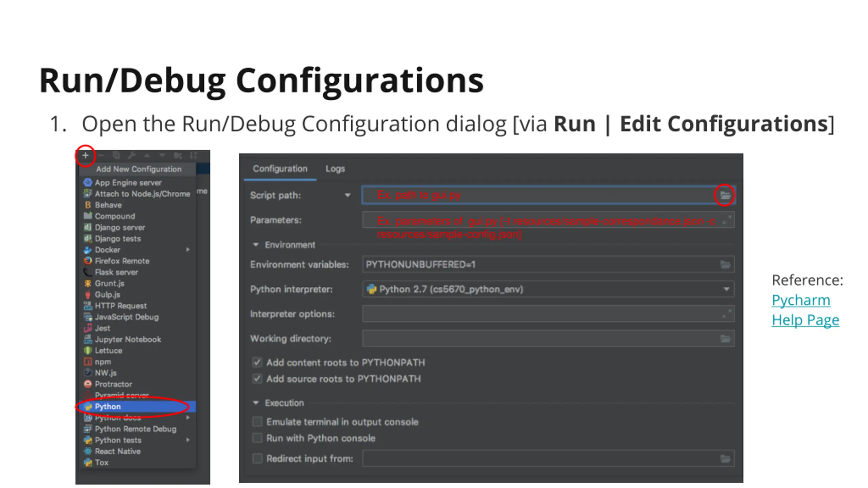The image size is (868, 488).
Task: Choose Attach to Node.js/Chrome entry
Action: click(138, 194)
